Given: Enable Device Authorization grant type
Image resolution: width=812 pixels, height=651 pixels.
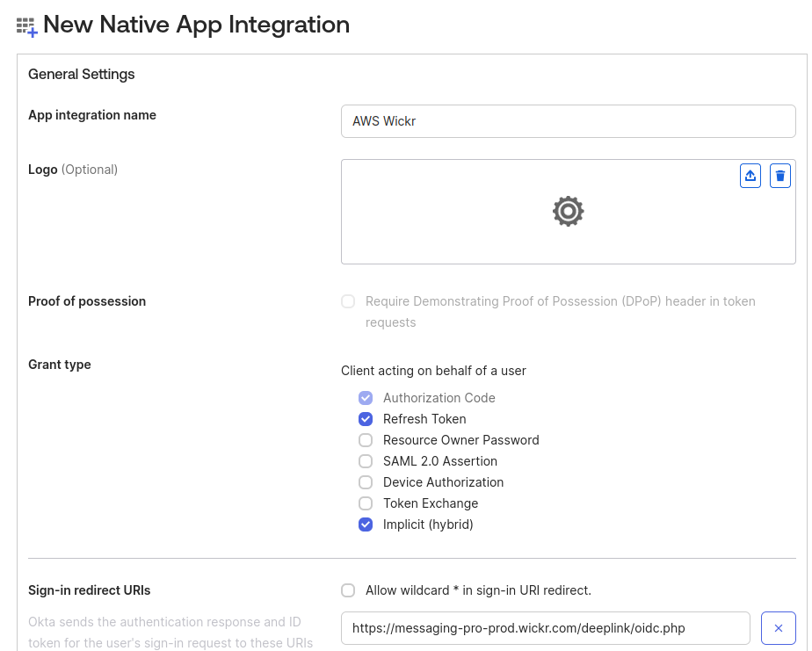Looking at the screenshot, I should point(366,482).
